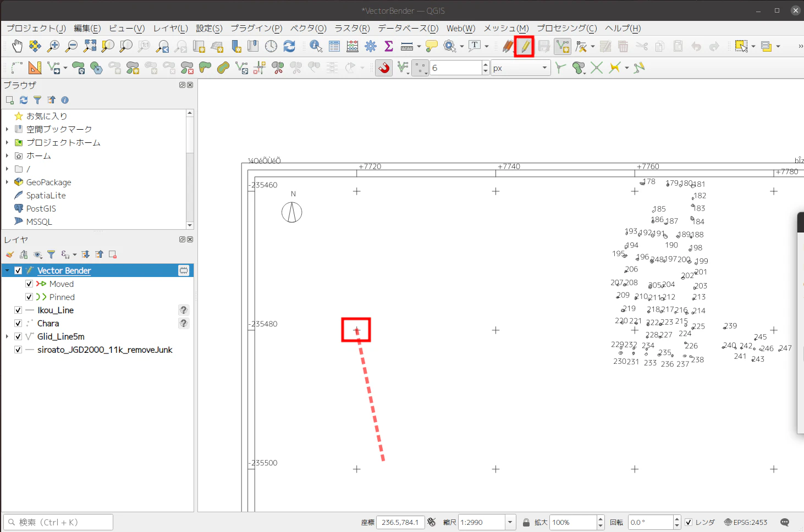804x532 pixels.
Task: Collapse Vector Bender group
Action: (x=7, y=270)
